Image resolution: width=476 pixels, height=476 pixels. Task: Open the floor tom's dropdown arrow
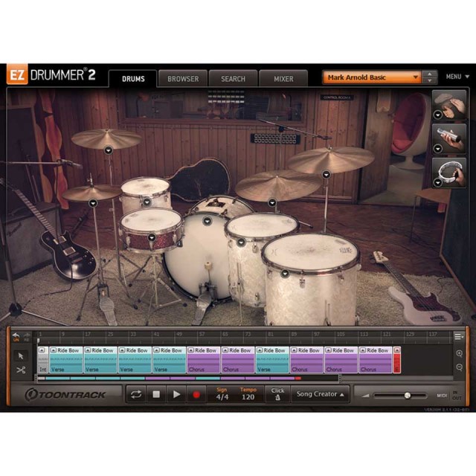(285, 274)
